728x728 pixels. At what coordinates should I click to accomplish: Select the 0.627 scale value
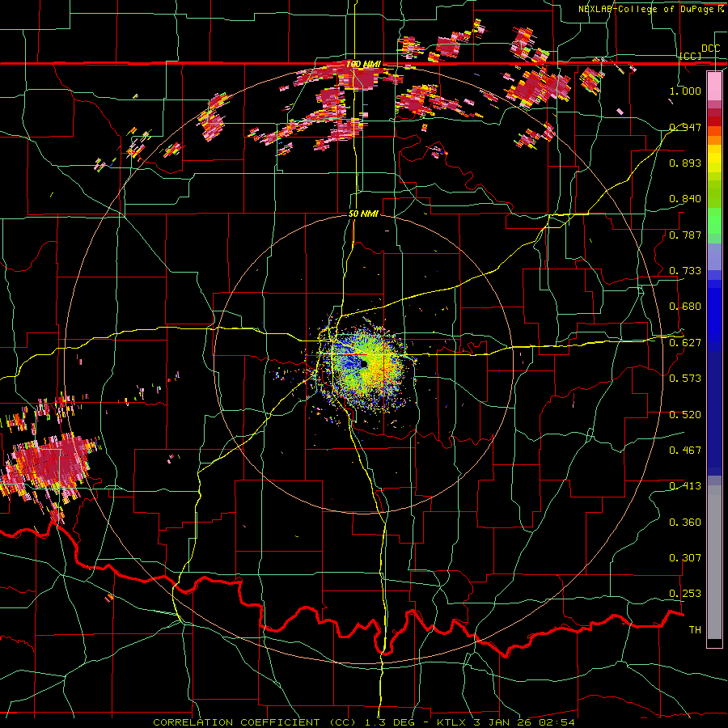pos(685,342)
